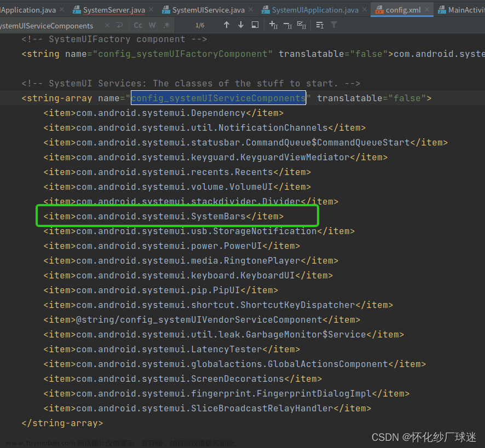Click the closing string-array tag
The width and height of the screenshot is (485, 448).
[x=62, y=423]
